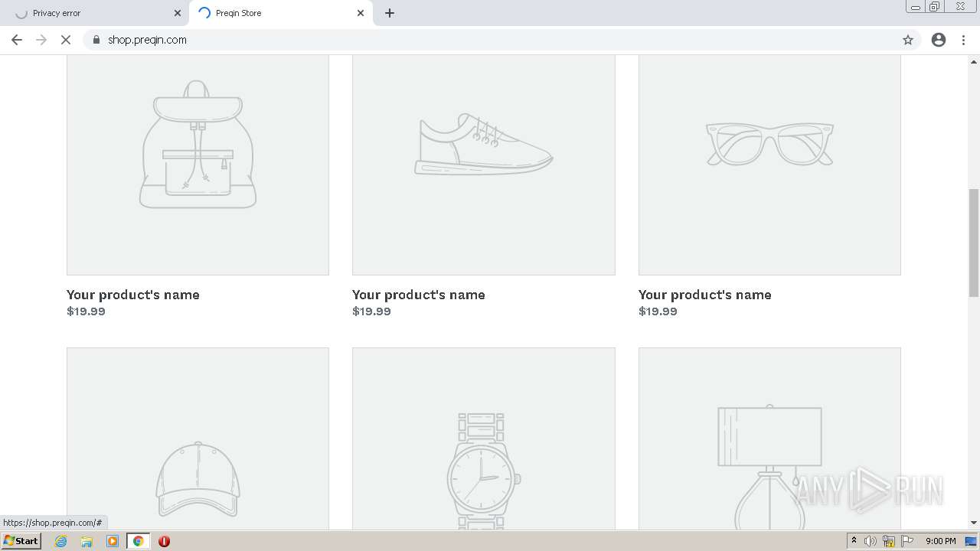Open the sneaker product image
The image size is (980, 551).
(484, 165)
